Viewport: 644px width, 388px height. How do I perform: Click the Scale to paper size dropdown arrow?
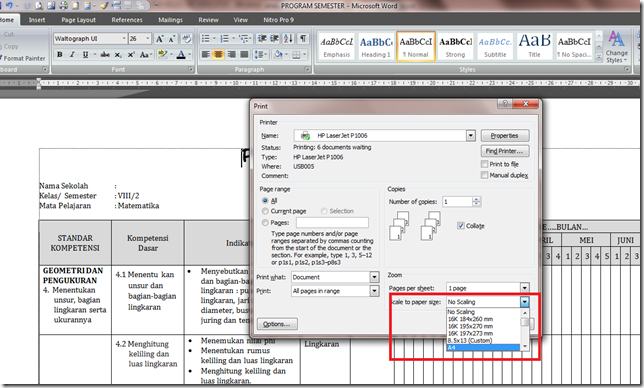coord(524,302)
